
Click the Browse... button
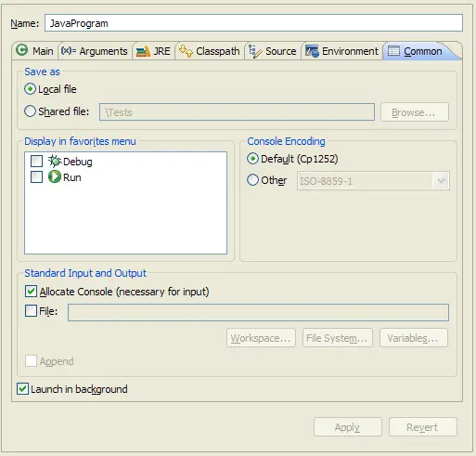coord(414,112)
